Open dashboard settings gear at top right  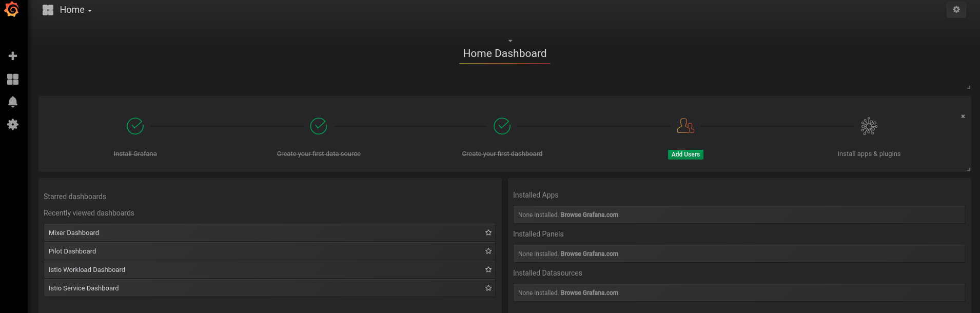point(956,10)
